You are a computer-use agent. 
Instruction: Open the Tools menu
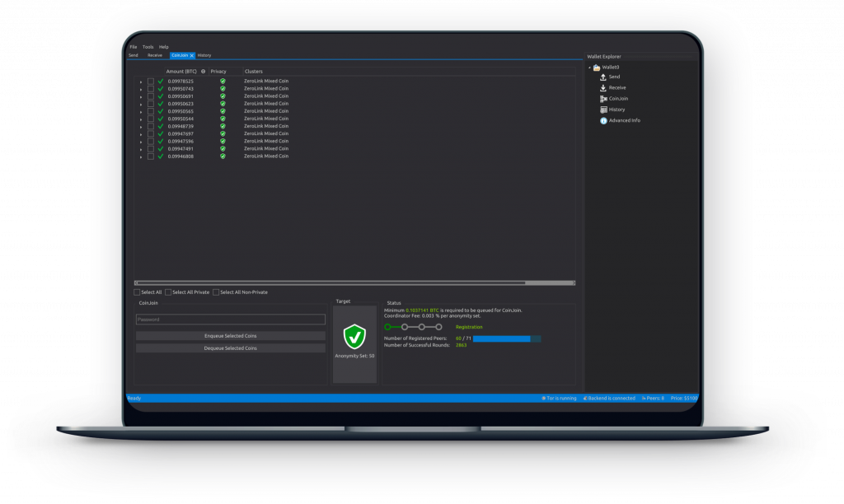pyautogui.click(x=148, y=47)
